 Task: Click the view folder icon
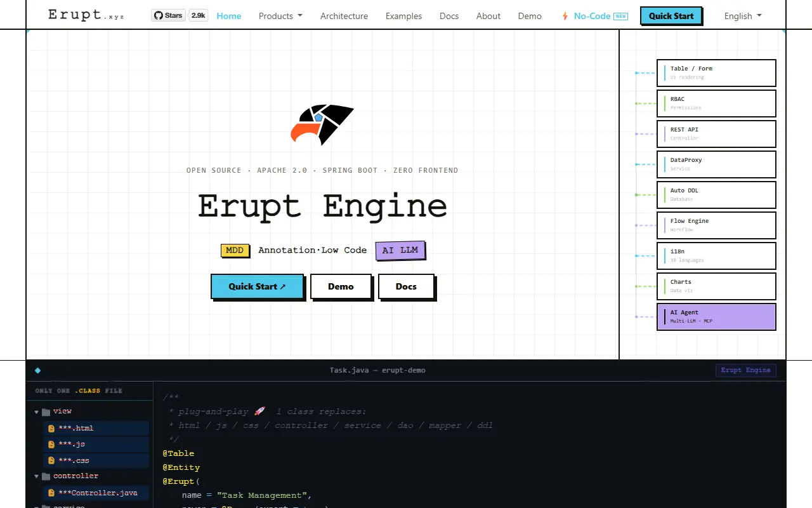click(46, 411)
